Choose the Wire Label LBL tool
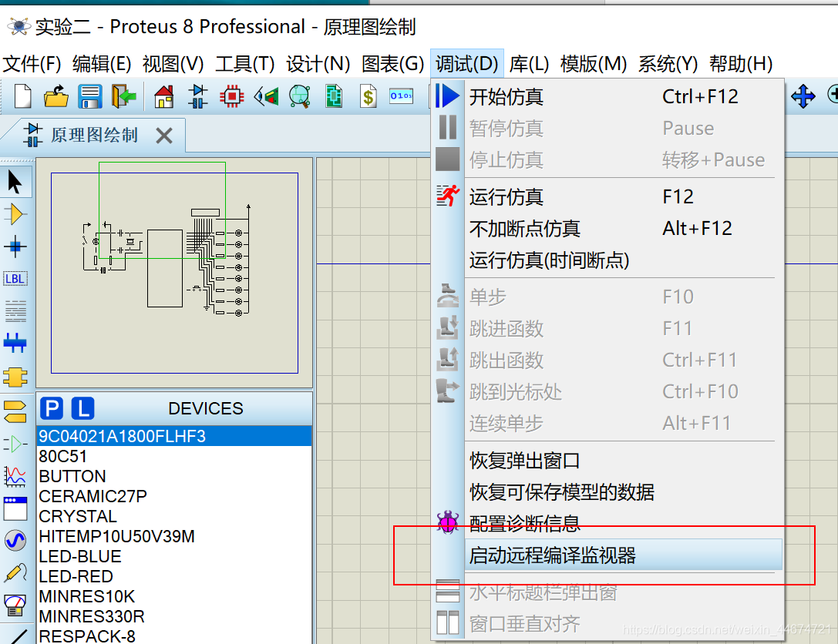 coord(15,279)
